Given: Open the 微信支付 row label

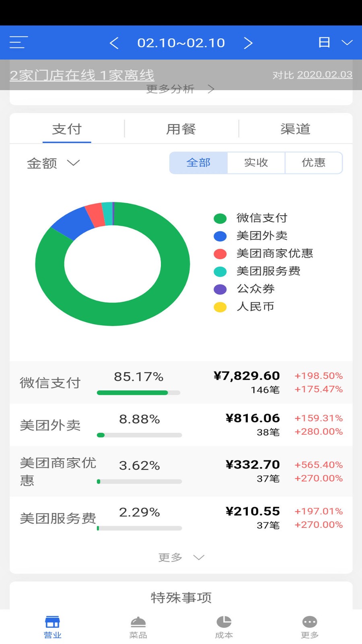Looking at the screenshot, I should click(50, 383).
